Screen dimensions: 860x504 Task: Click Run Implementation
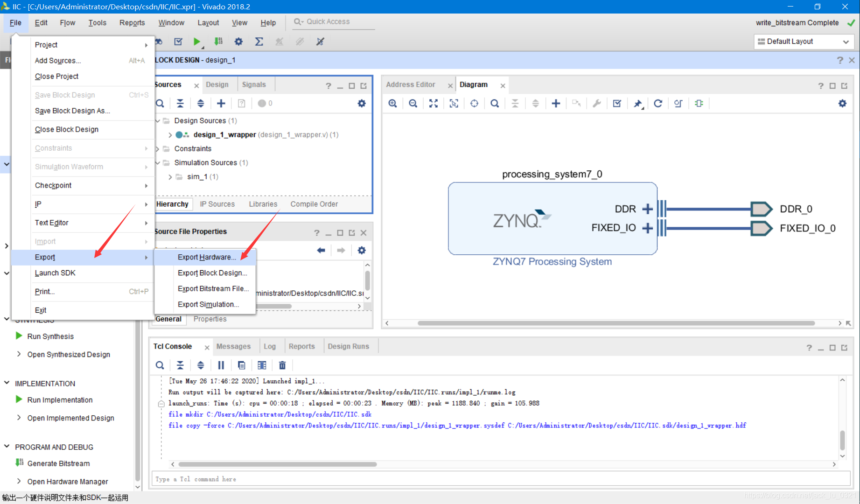tap(60, 400)
